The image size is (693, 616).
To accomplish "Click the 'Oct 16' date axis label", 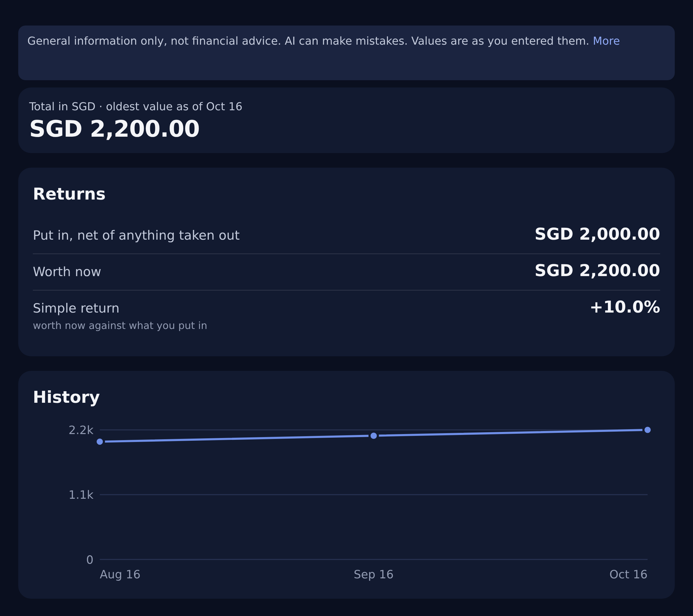I will (628, 575).
